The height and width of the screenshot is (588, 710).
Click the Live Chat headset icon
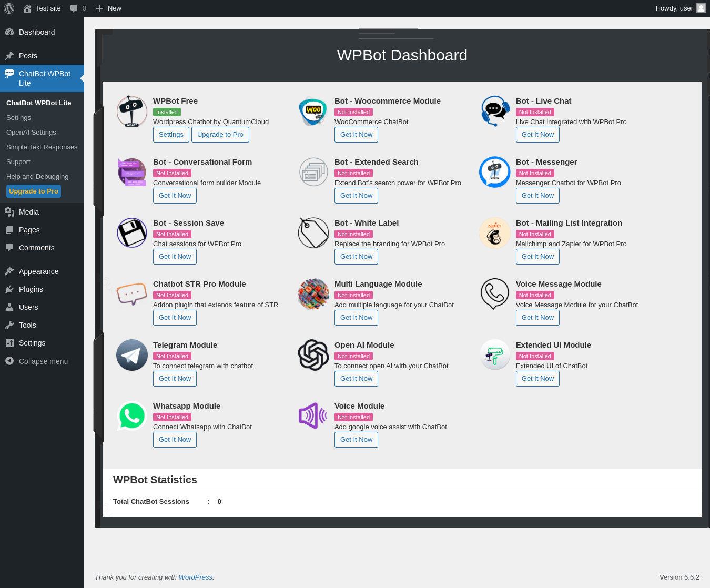pyautogui.click(x=495, y=111)
